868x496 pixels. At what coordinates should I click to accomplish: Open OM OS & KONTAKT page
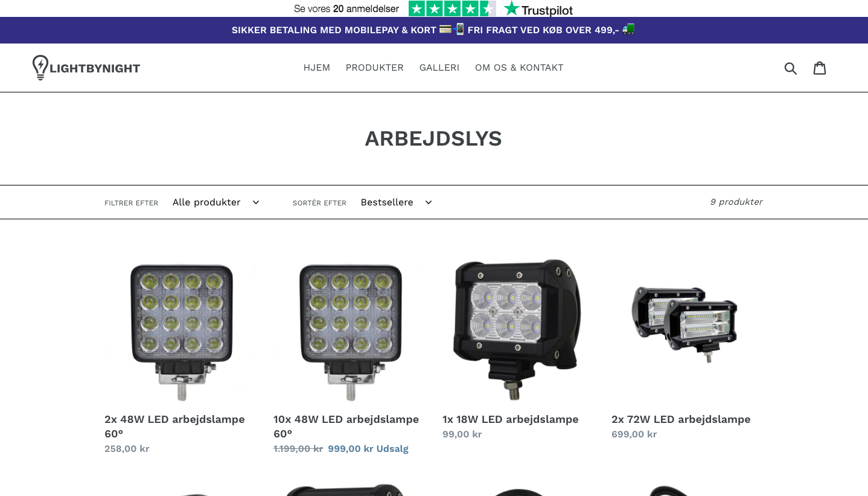click(519, 68)
